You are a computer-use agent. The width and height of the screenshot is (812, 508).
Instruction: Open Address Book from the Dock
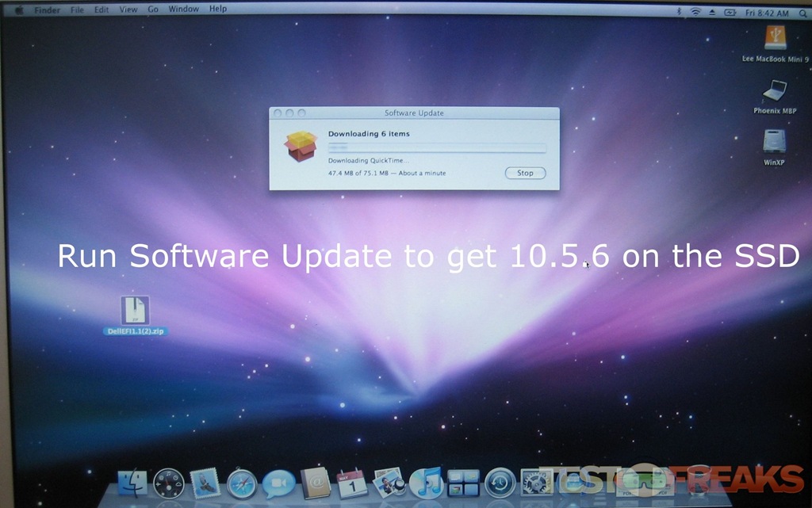(315, 483)
